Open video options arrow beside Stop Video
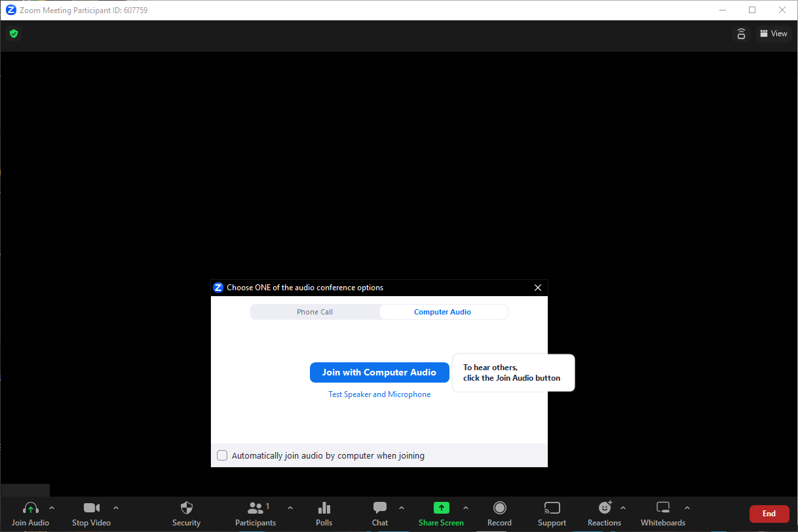 click(116, 508)
